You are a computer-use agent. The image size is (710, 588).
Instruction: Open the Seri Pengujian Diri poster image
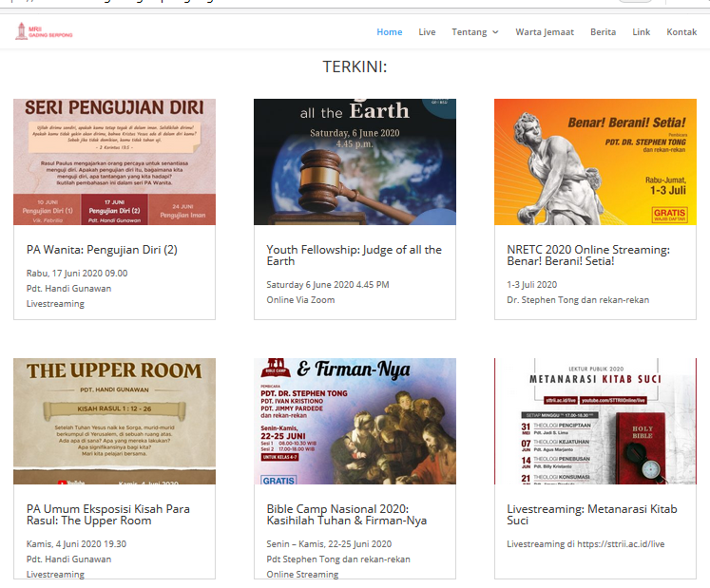115,162
